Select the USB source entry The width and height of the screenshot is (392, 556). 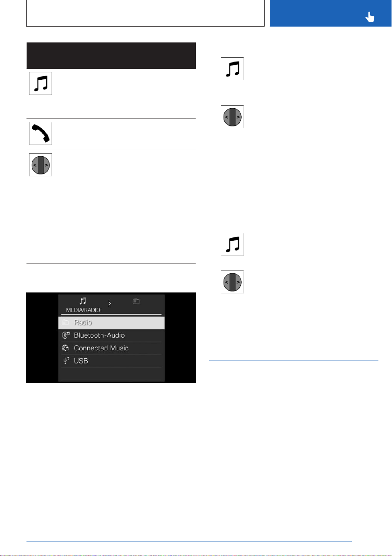[x=112, y=361]
